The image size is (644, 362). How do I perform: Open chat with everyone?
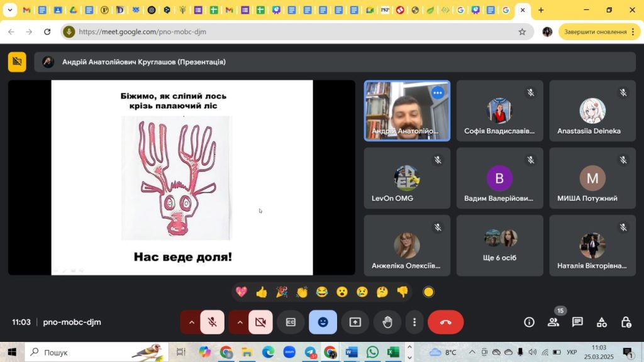[577, 322]
